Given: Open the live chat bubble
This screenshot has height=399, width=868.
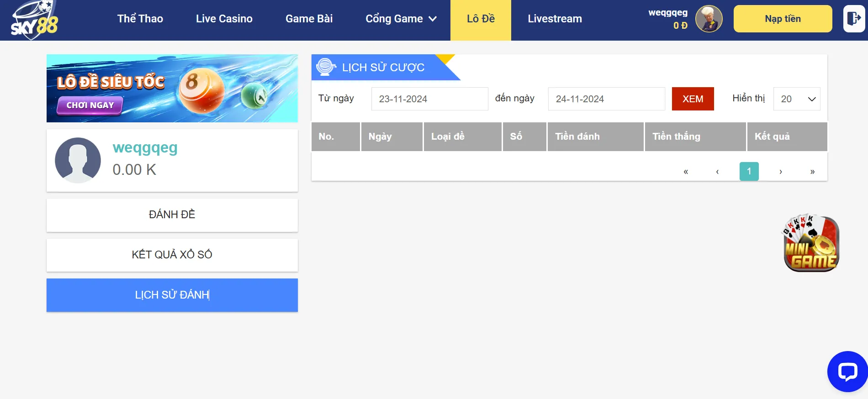Looking at the screenshot, I should (847, 372).
